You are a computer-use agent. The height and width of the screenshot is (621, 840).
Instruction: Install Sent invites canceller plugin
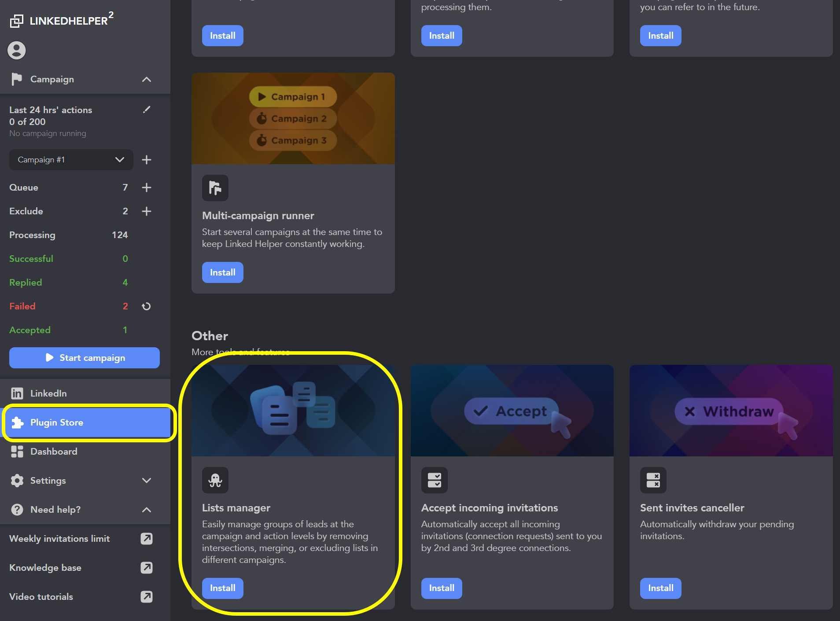click(661, 588)
